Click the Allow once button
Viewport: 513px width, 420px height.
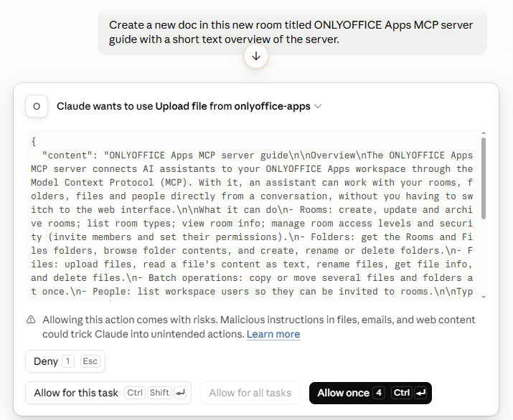370,393
